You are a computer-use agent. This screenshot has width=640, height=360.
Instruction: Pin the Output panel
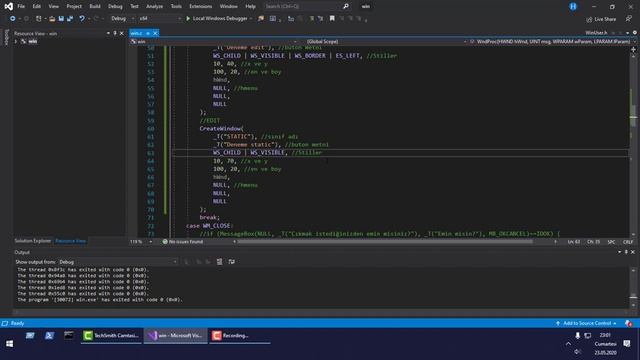click(x=626, y=252)
